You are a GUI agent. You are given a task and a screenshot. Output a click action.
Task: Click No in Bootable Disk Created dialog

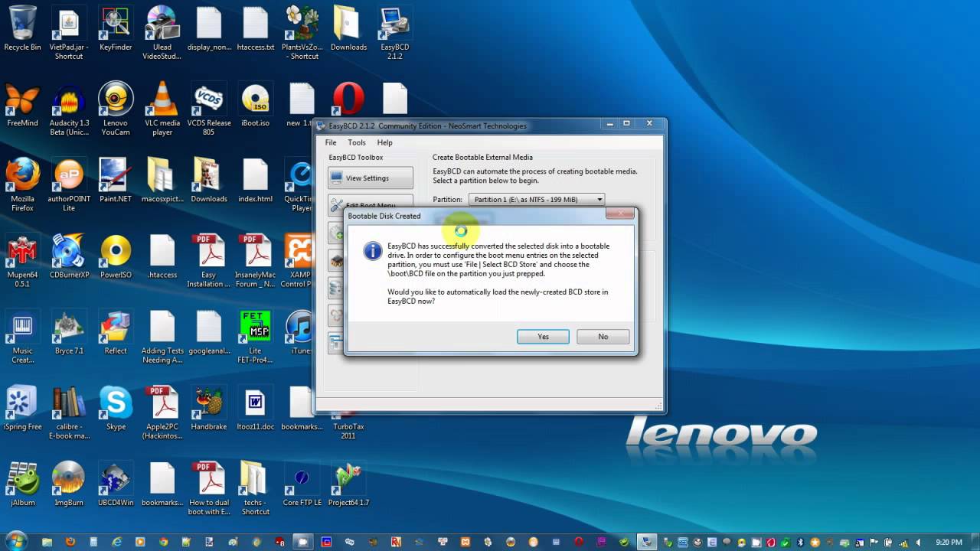(603, 337)
